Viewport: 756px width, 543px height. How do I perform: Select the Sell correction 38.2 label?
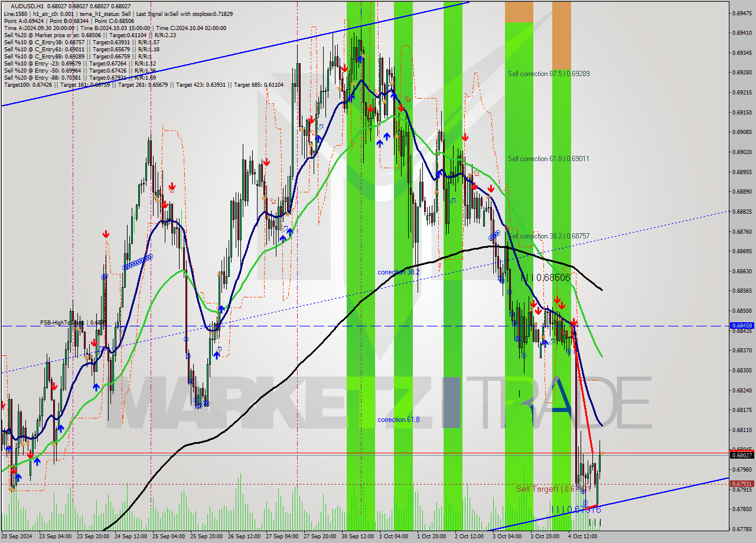[549, 236]
